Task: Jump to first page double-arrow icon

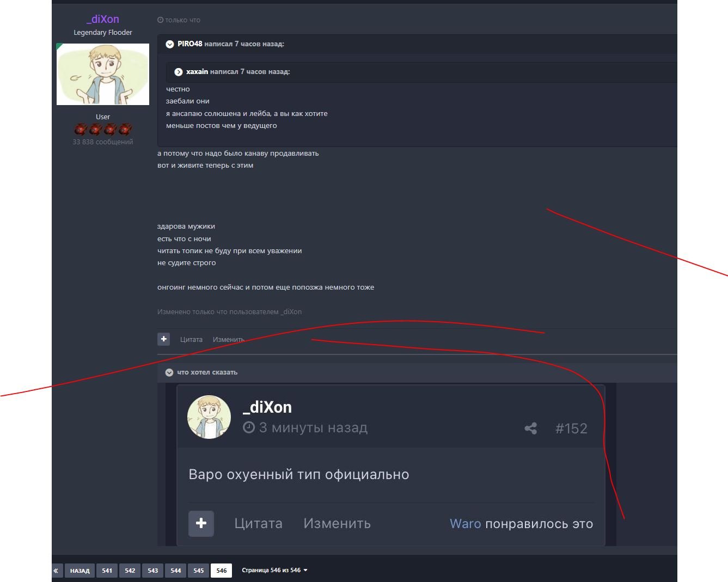Action: pos(56,571)
